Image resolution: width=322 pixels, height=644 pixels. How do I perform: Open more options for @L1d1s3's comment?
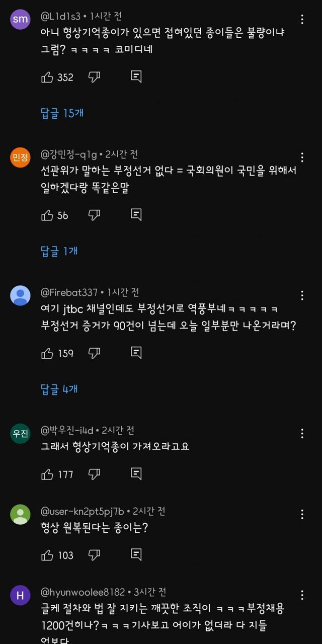[302, 20]
